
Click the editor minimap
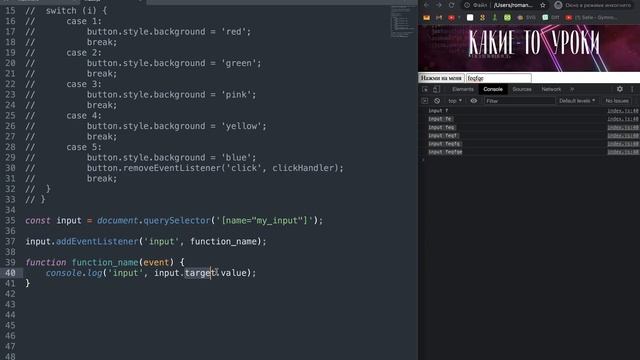click(402, 21)
